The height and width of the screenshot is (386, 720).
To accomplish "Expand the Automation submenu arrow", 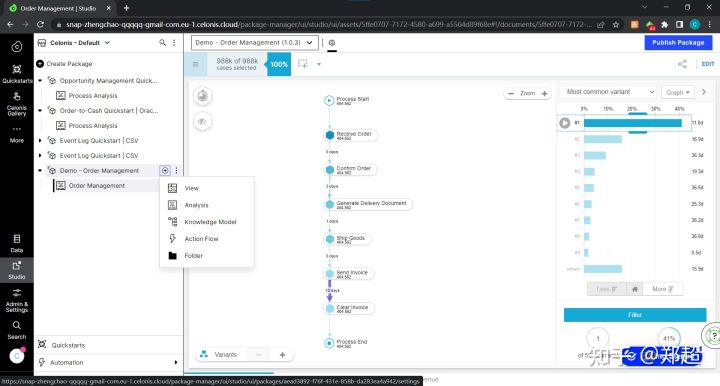I will [x=176, y=362].
